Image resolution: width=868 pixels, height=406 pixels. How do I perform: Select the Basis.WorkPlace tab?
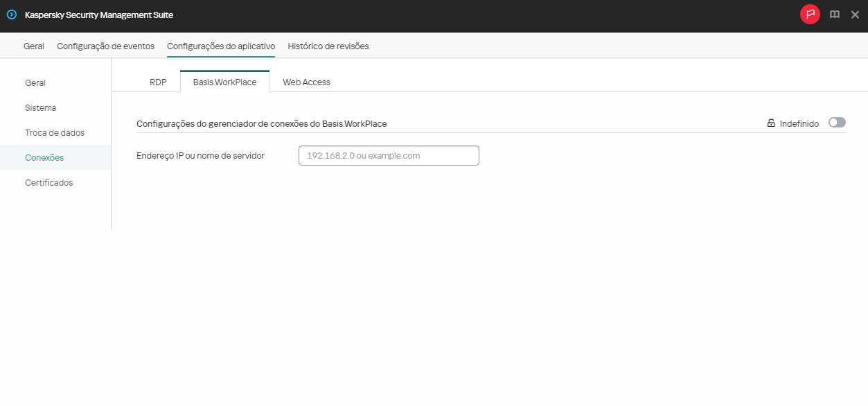click(x=224, y=82)
